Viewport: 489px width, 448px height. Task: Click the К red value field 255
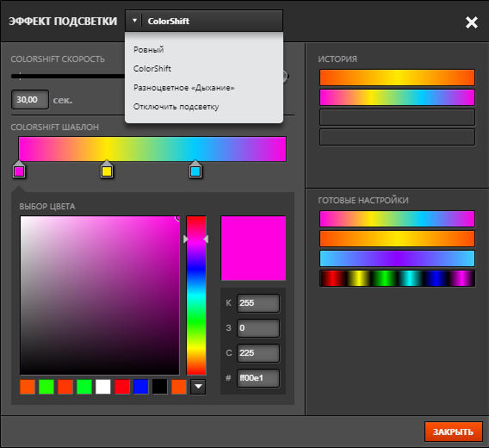258,303
